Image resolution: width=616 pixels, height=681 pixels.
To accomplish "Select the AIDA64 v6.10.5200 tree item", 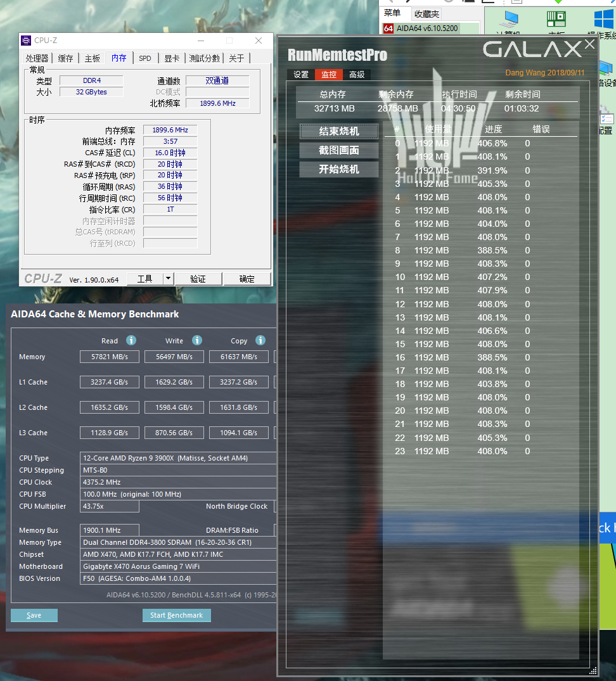I will pyautogui.click(x=427, y=29).
